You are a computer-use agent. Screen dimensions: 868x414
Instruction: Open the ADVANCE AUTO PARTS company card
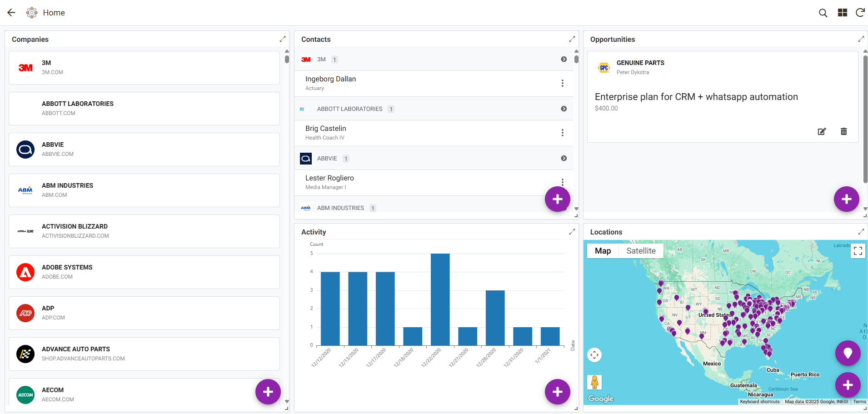pyautogui.click(x=144, y=354)
